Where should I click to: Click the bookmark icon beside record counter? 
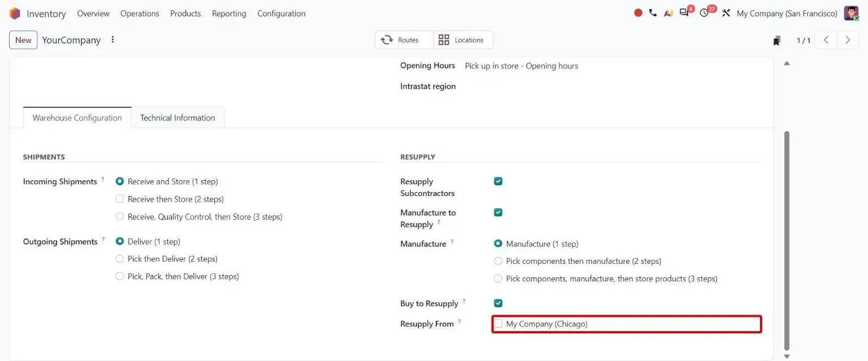[x=777, y=40]
